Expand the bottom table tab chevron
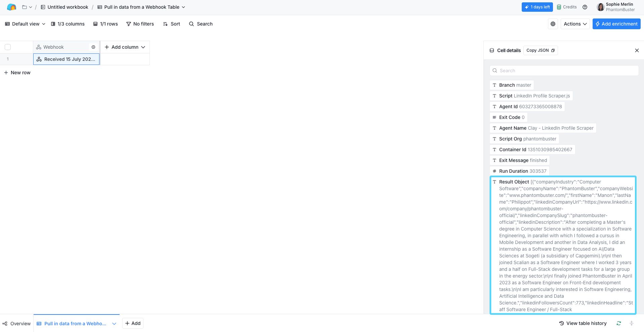Viewport: 644px width, 332px height. click(x=114, y=324)
